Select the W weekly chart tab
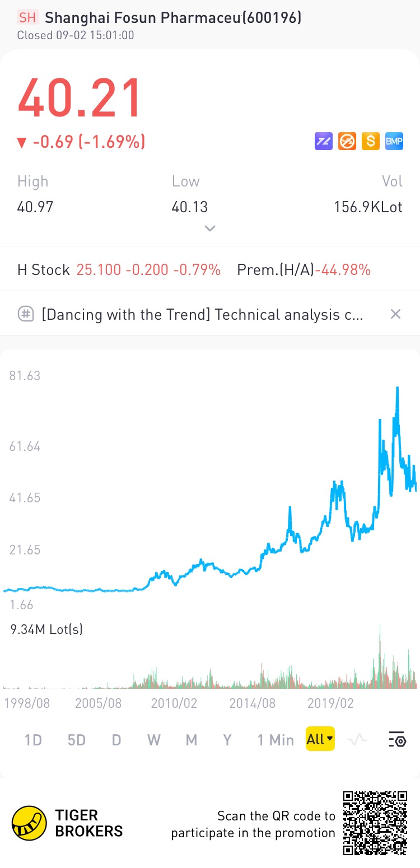Image resolution: width=420 pixels, height=868 pixels. pyautogui.click(x=153, y=740)
